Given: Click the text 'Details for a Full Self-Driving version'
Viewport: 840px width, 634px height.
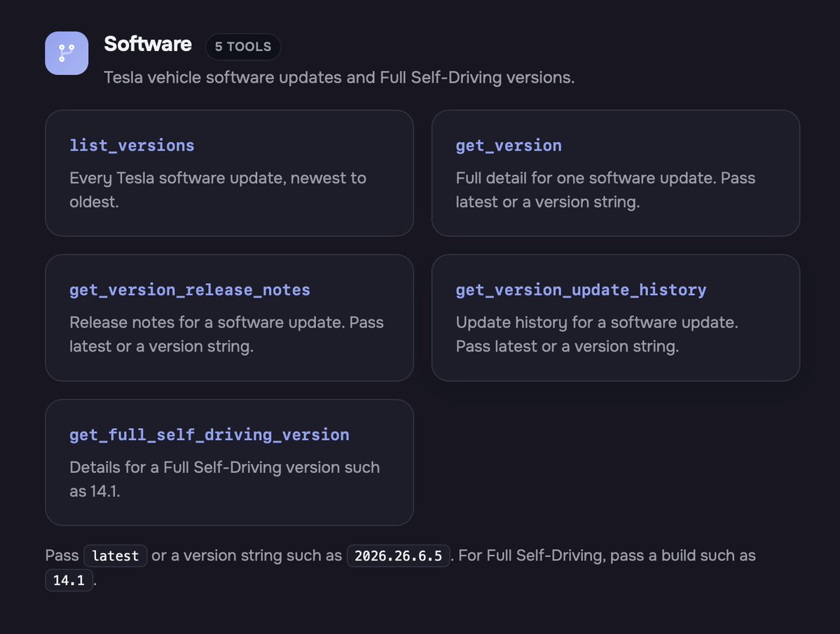Looking at the screenshot, I should [x=205, y=467].
